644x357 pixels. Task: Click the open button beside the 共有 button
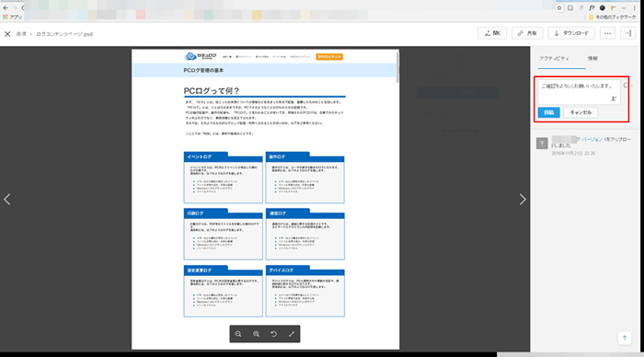click(x=492, y=33)
